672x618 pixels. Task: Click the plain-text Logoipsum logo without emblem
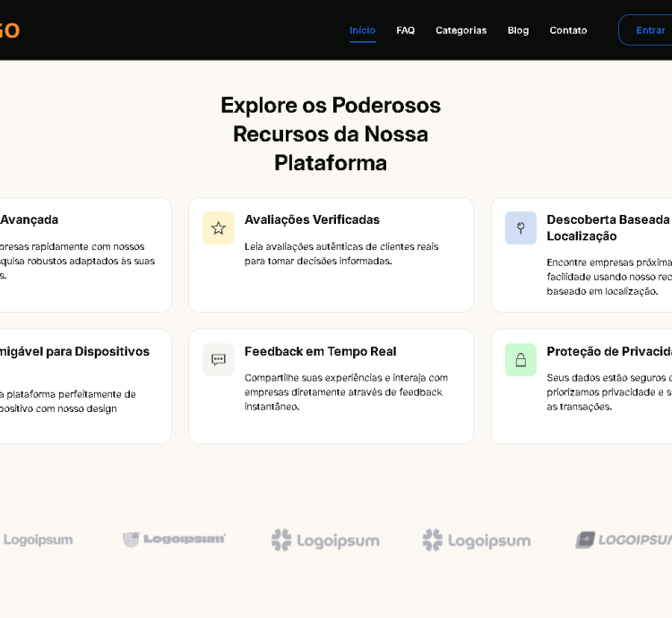(38, 540)
